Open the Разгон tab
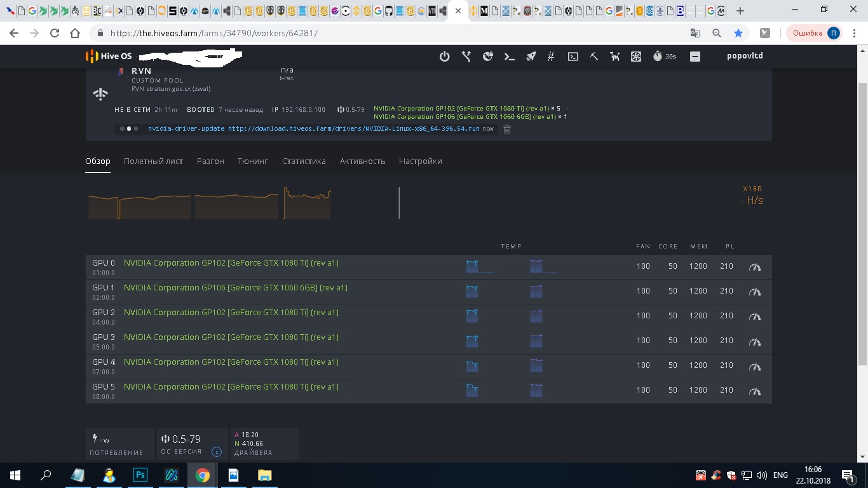 coord(210,161)
